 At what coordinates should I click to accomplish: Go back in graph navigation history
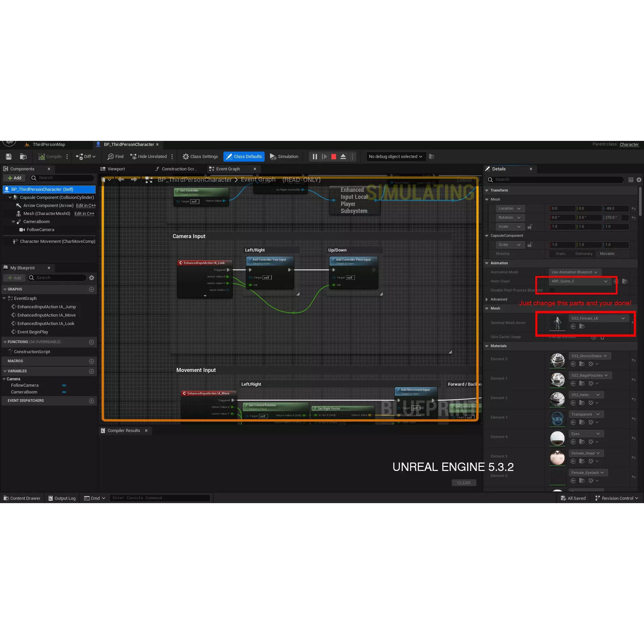pos(121,180)
